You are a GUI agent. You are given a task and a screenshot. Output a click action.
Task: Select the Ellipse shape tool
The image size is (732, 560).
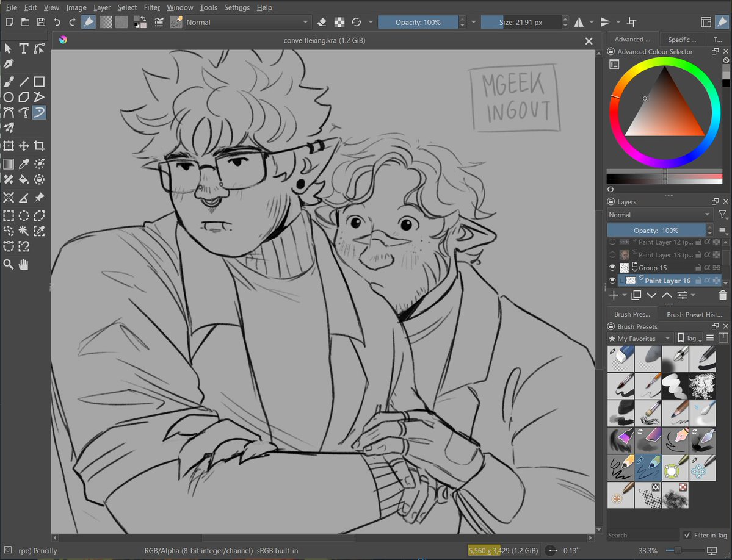click(9, 97)
